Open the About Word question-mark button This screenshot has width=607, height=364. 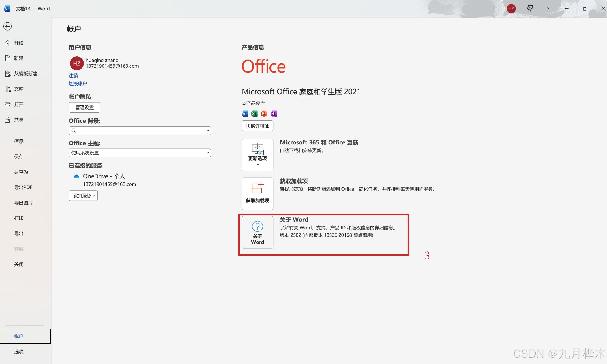coord(257,232)
